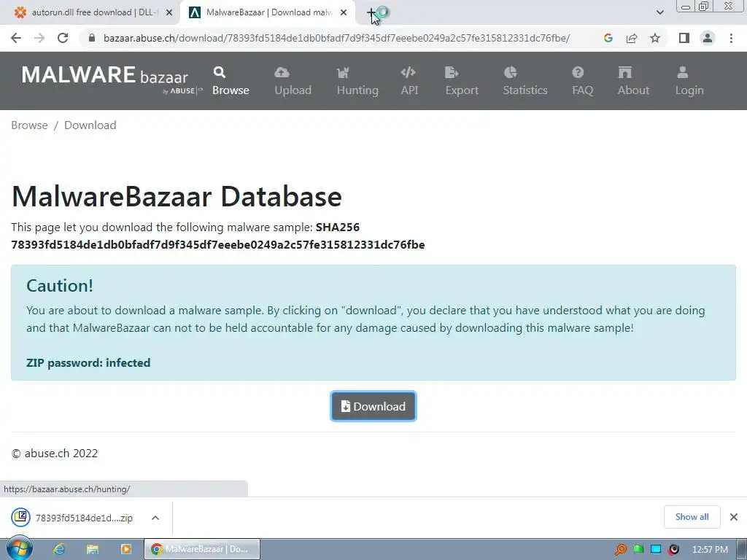This screenshot has width=747, height=560.
Task: Click the Browse search icon in navbar
Action: pos(219,72)
